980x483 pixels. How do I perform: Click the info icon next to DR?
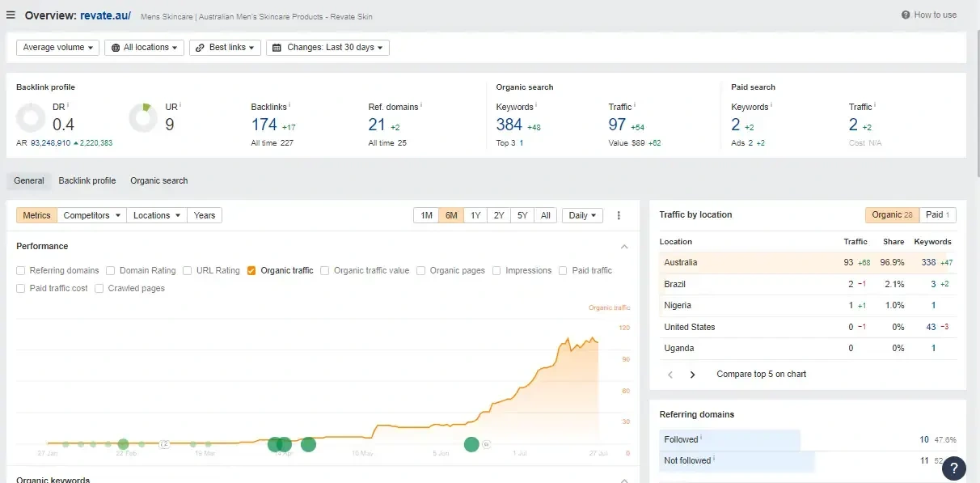click(x=68, y=105)
